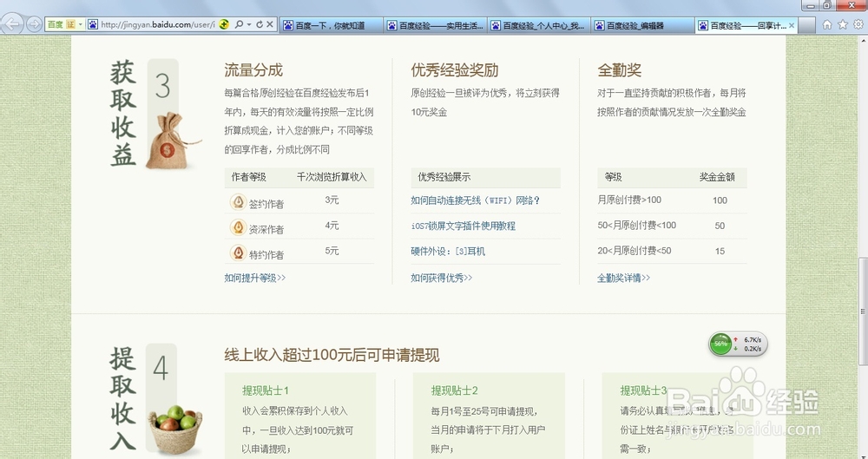Open browser Tools with the gear icon

coord(858,24)
